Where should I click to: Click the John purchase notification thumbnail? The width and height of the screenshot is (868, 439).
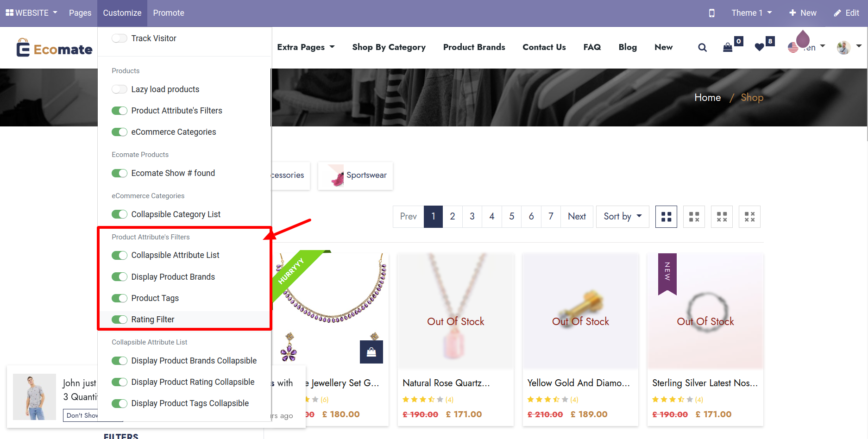click(34, 397)
